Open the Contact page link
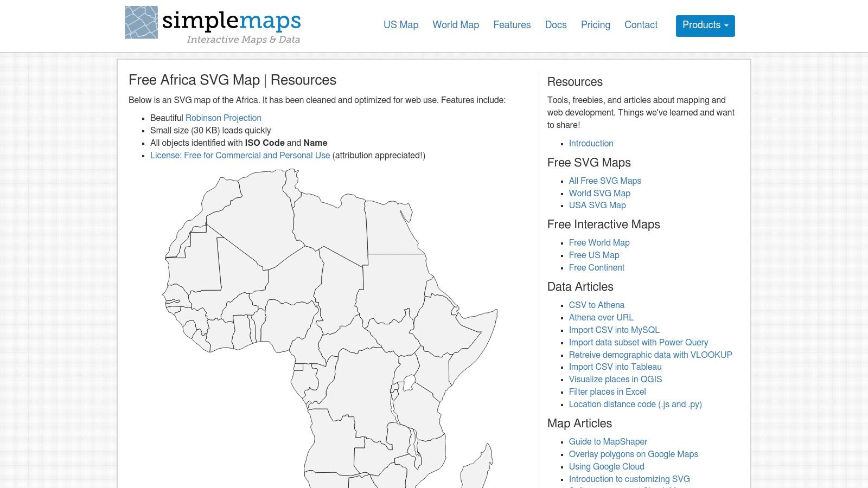The image size is (868, 488). click(641, 25)
